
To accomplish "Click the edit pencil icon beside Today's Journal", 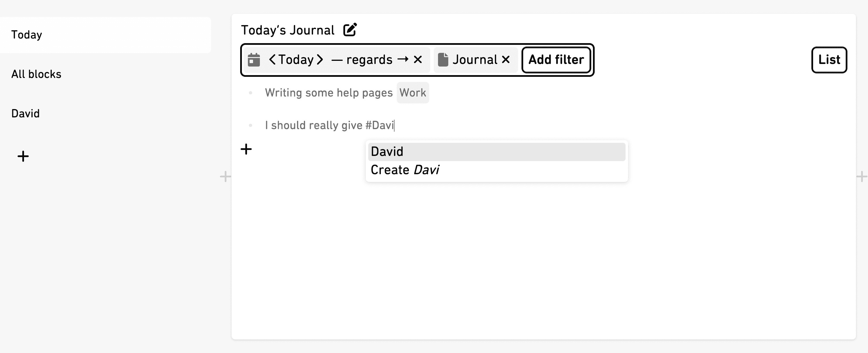I will point(350,30).
